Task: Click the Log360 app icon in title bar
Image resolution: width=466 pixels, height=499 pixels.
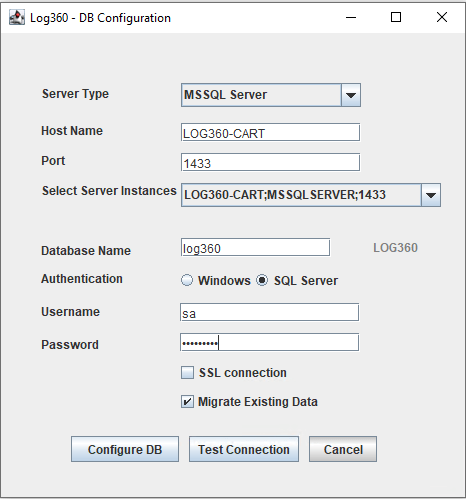Action: click(x=17, y=18)
